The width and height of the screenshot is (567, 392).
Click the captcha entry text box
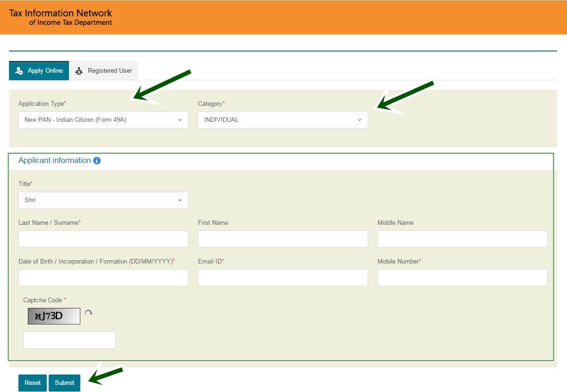tap(69, 340)
